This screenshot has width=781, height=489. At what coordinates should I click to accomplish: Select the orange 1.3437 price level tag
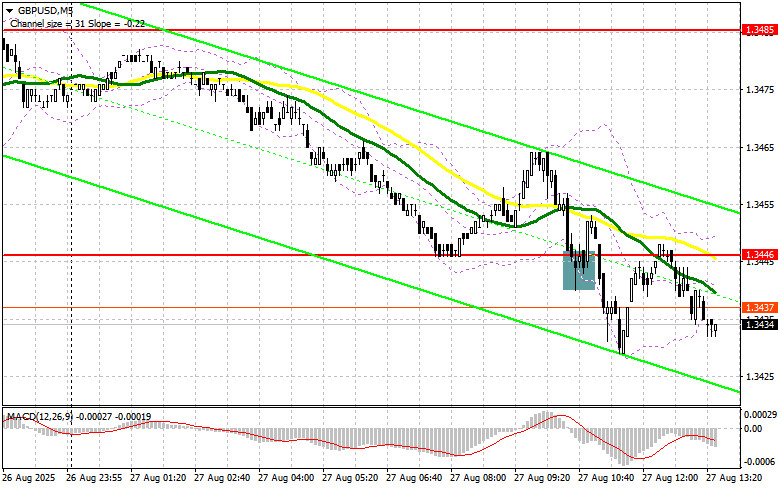[x=760, y=308]
